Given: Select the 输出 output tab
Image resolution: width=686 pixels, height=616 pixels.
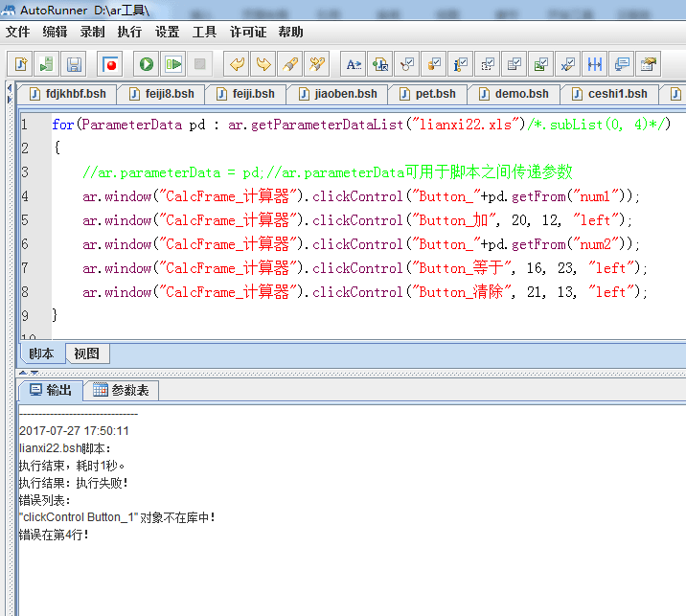Looking at the screenshot, I should click(50, 390).
